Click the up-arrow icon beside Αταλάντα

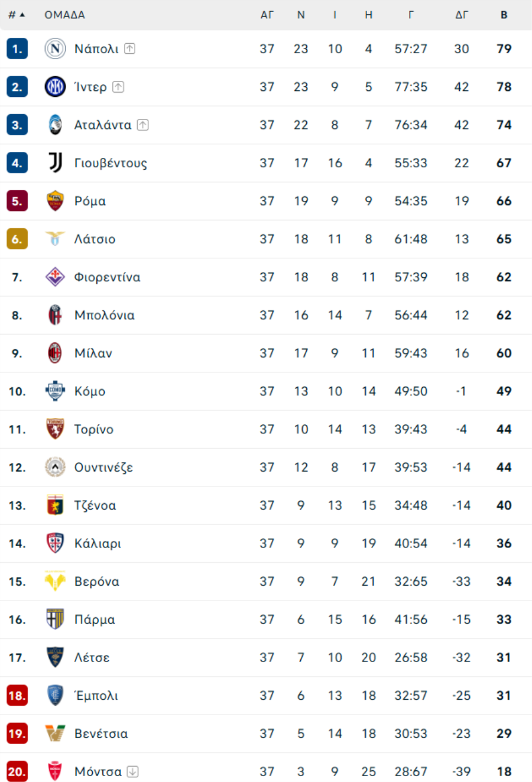coord(142,125)
